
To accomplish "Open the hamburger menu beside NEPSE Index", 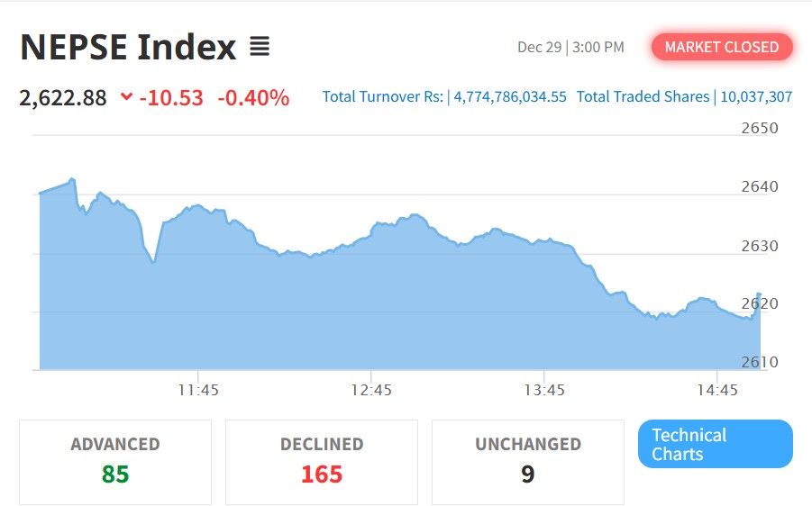I will [260, 47].
